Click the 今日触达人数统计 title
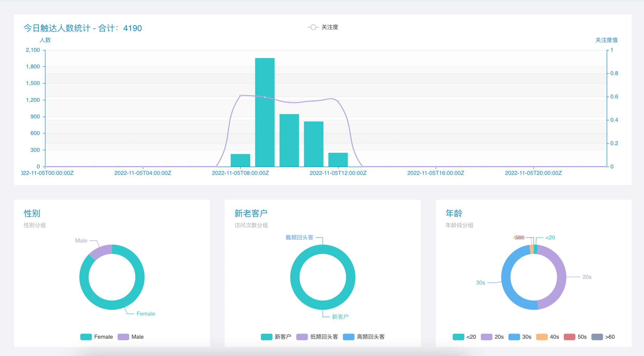 [x=83, y=28]
